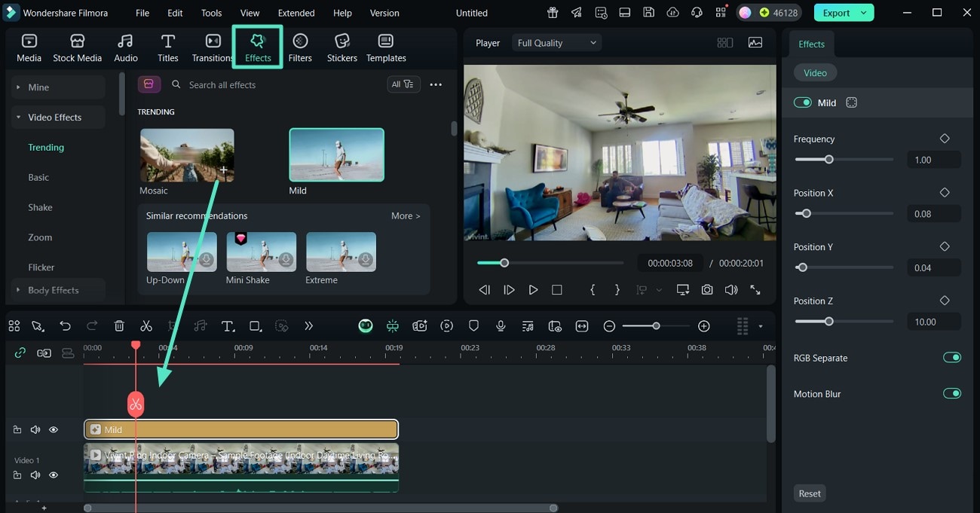980x513 pixels.
Task: Select the Text tool in timeline toolbar
Action: (228, 326)
